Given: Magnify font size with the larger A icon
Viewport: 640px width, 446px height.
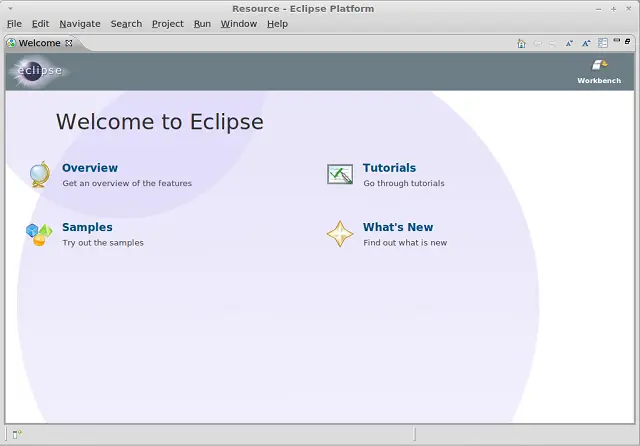Looking at the screenshot, I should (586, 43).
